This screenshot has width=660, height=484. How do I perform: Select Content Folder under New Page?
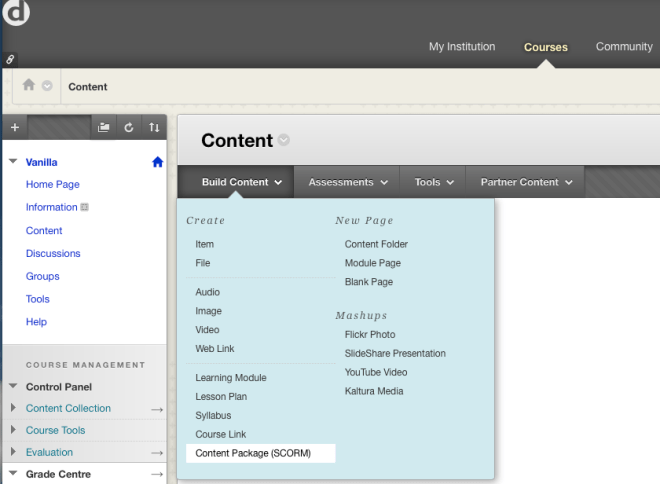[376, 244]
